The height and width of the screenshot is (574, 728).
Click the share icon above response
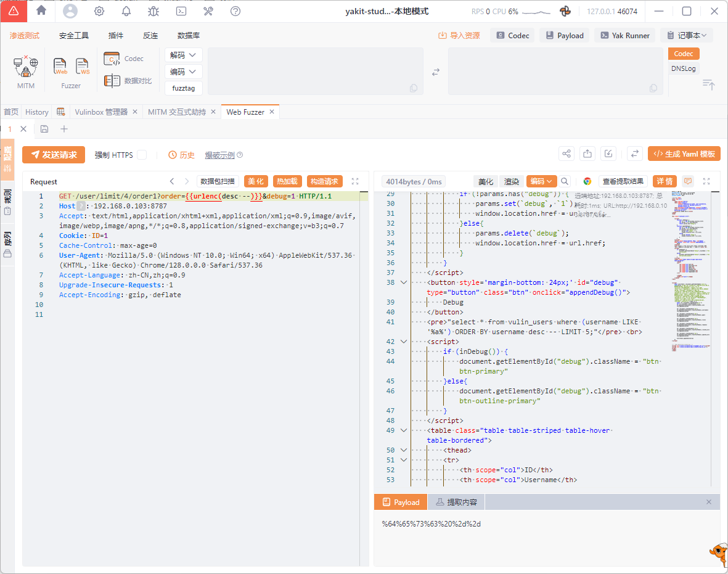click(x=566, y=154)
